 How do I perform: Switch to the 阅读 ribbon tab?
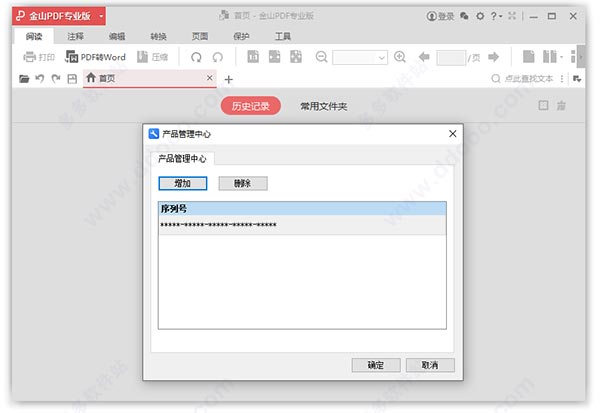tap(34, 36)
